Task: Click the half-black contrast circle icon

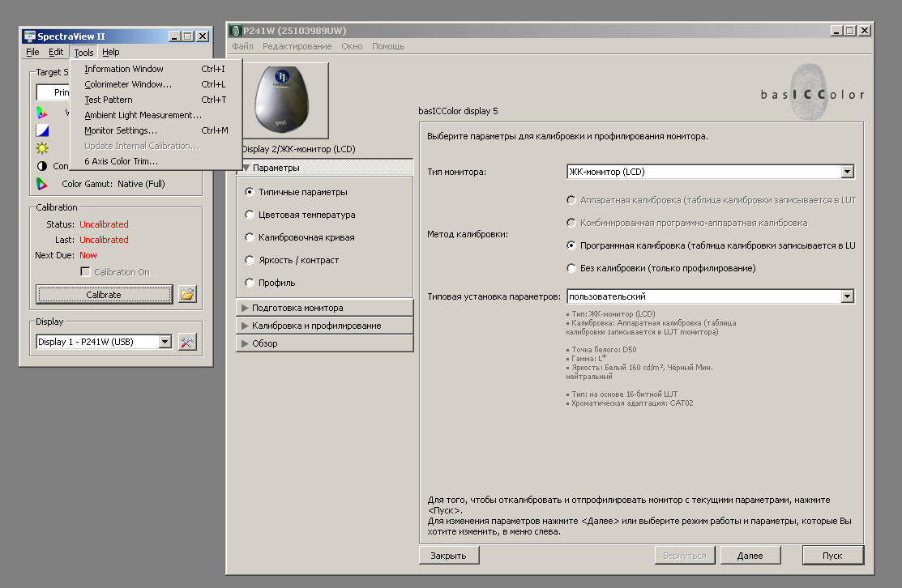Action: click(x=42, y=166)
